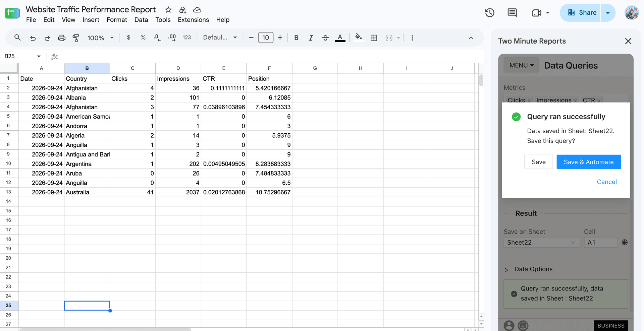Star the document
This screenshot has width=644, height=331.
point(168,10)
